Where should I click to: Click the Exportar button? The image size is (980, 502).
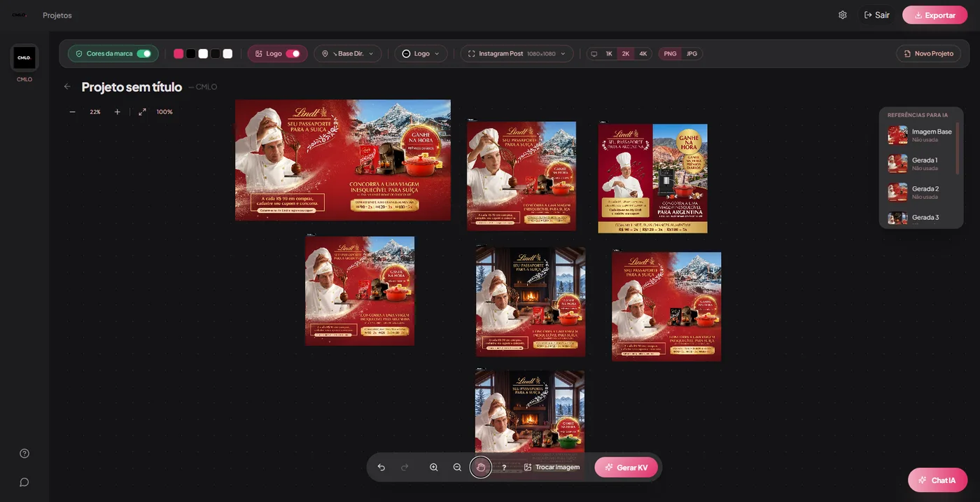click(934, 15)
